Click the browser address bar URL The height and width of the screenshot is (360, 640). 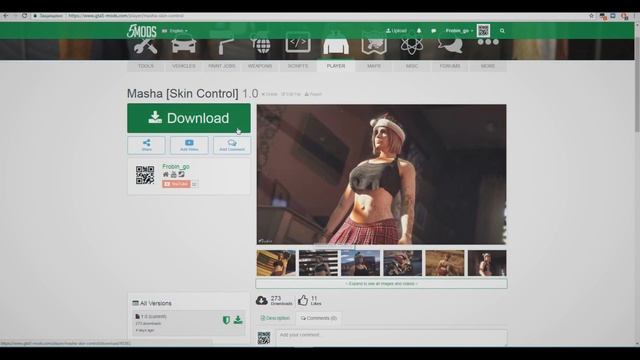[x=126, y=16]
